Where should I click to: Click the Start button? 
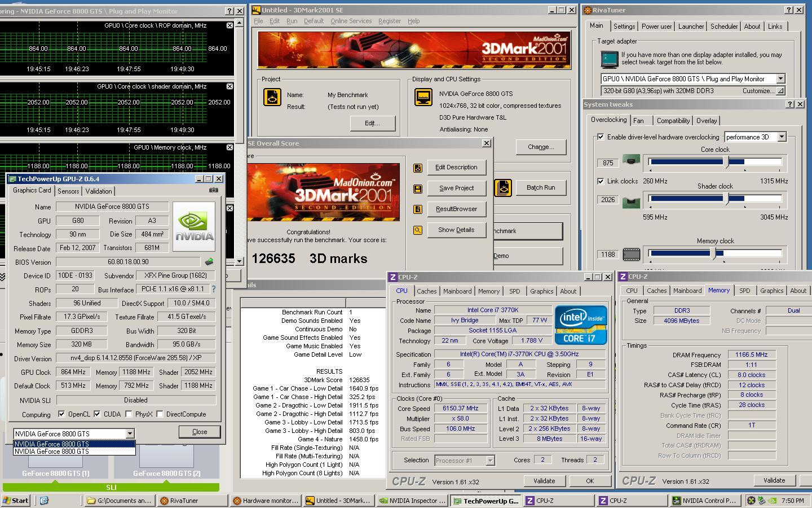tap(16, 501)
